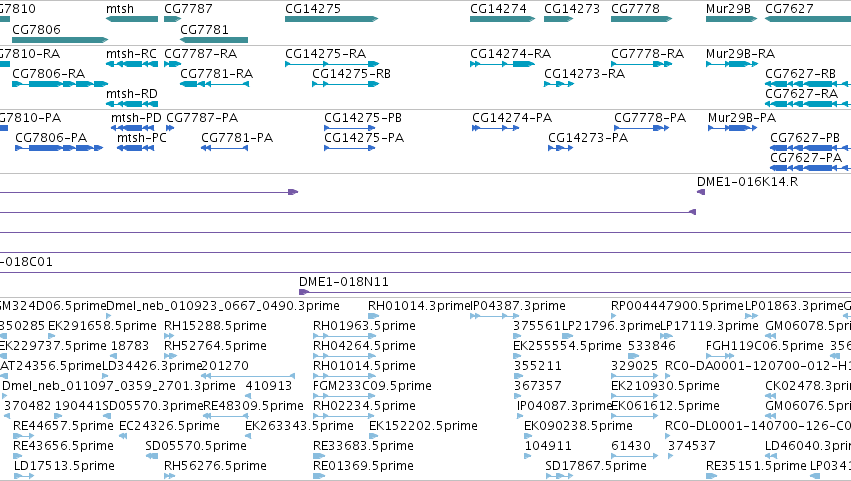This screenshot has height=481, width=851.
Task: Select EST RH52764.5prime label
Action: point(215,346)
